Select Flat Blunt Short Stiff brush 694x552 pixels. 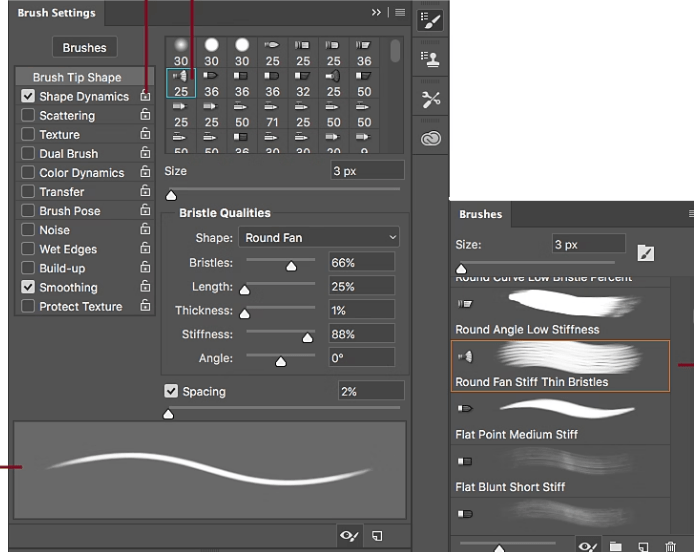point(560,471)
